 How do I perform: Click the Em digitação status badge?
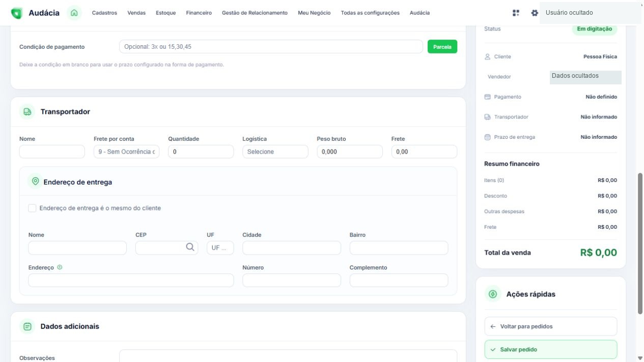(x=594, y=29)
